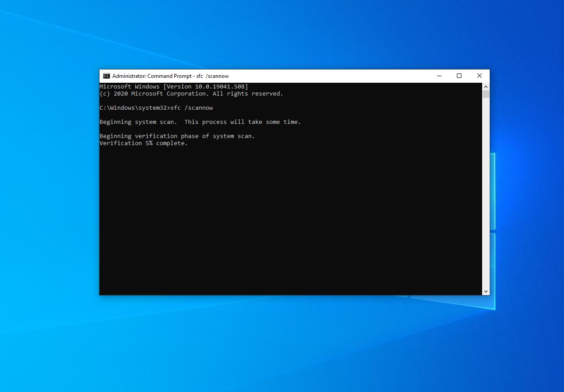This screenshot has height=392, width=564.
Task: Maximize the Command Prompt window
Action: click(459, 76)
